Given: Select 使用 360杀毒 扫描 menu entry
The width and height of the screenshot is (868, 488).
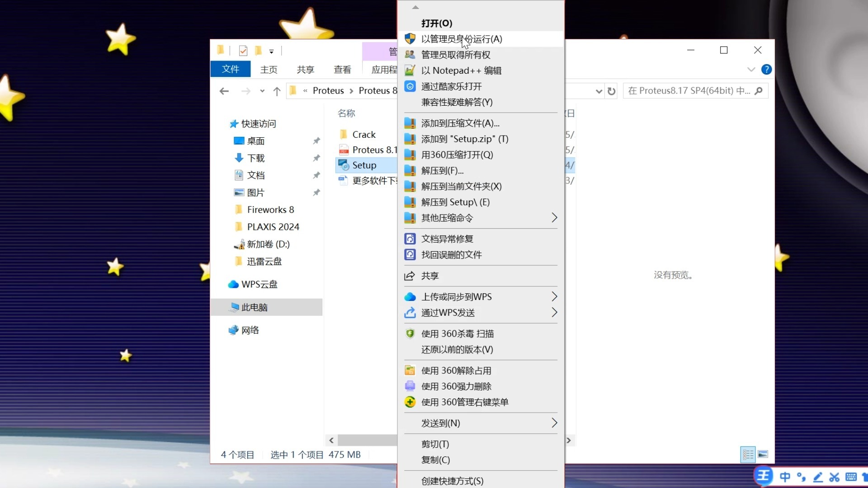Looking at the screenshot, I should (458, 333).
